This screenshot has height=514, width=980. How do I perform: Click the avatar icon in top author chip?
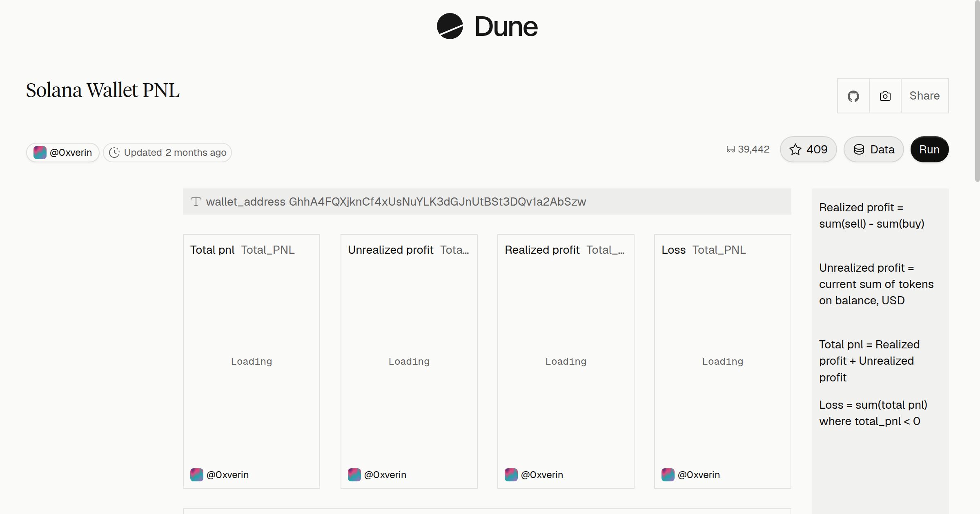(40, 153)
